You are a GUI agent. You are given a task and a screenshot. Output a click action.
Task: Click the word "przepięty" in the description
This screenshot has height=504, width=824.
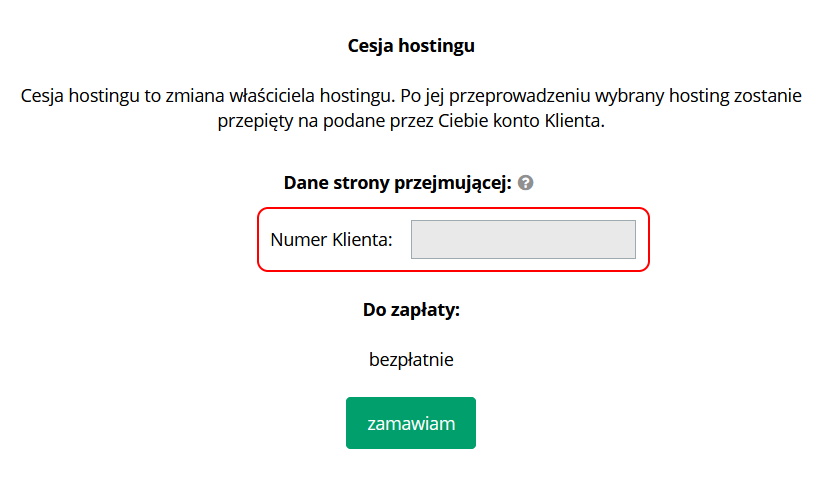point(253,122)
